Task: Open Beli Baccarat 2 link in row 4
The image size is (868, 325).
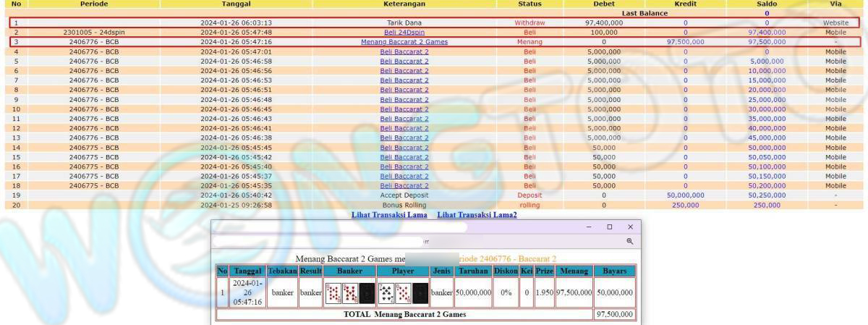Action: tap(404, 52)
